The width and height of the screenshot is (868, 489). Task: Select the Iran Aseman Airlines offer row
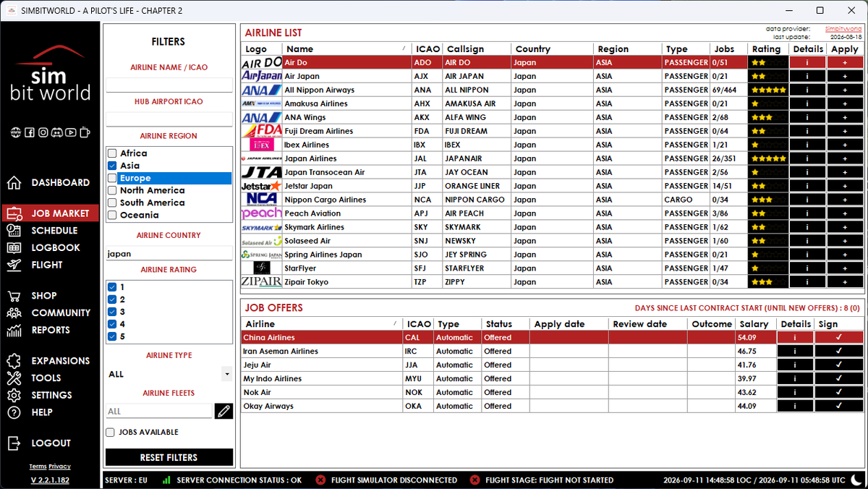pos(552,352)
